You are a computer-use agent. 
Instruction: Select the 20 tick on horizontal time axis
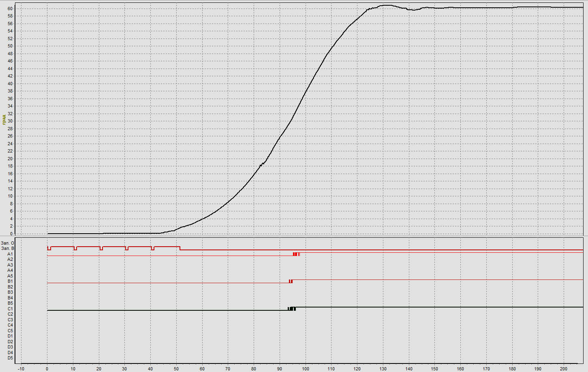click(x=98, y=369)
